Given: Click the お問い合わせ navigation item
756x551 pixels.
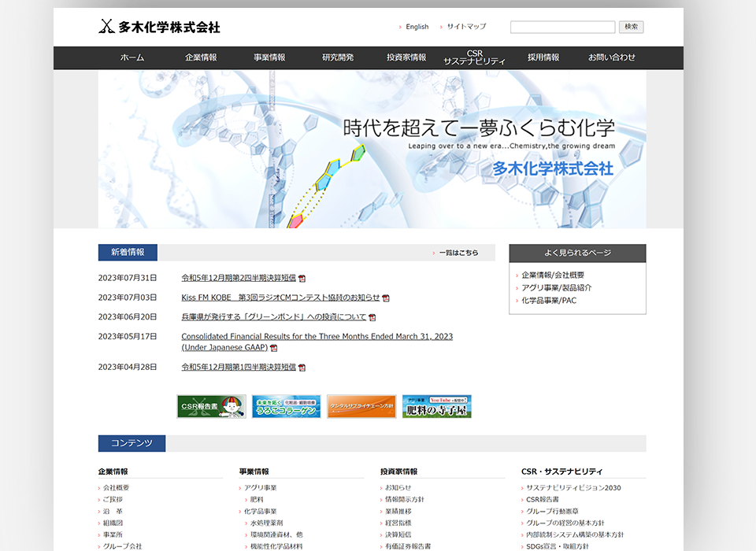Looking at the screenshot, I should coord(611,57).
